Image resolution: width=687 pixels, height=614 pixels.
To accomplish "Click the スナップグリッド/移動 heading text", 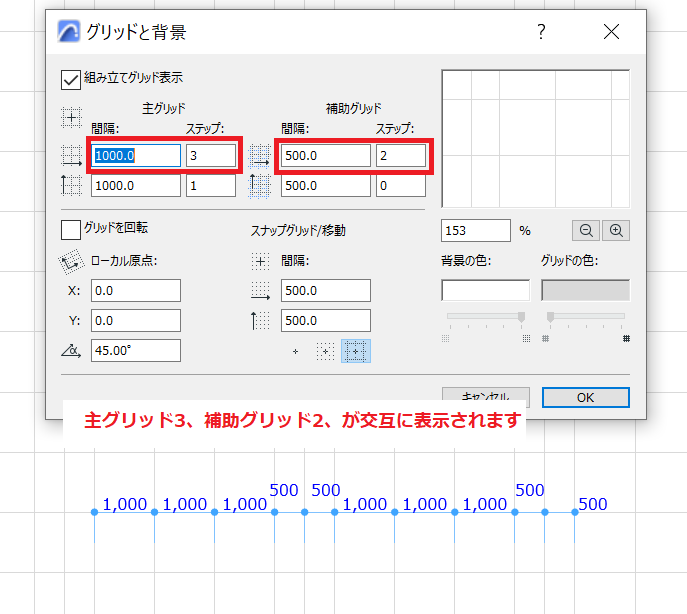I will point(298,231).
